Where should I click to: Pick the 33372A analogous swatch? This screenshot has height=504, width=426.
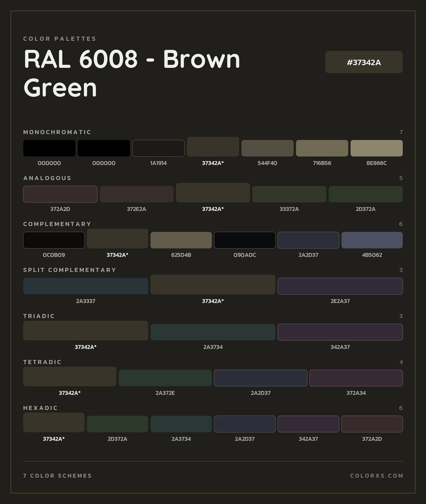pyautogui.click(x=289, y=194)
